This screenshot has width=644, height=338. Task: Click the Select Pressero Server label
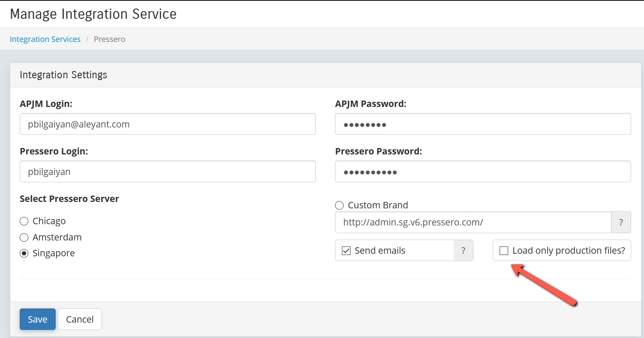click(69, 199)
